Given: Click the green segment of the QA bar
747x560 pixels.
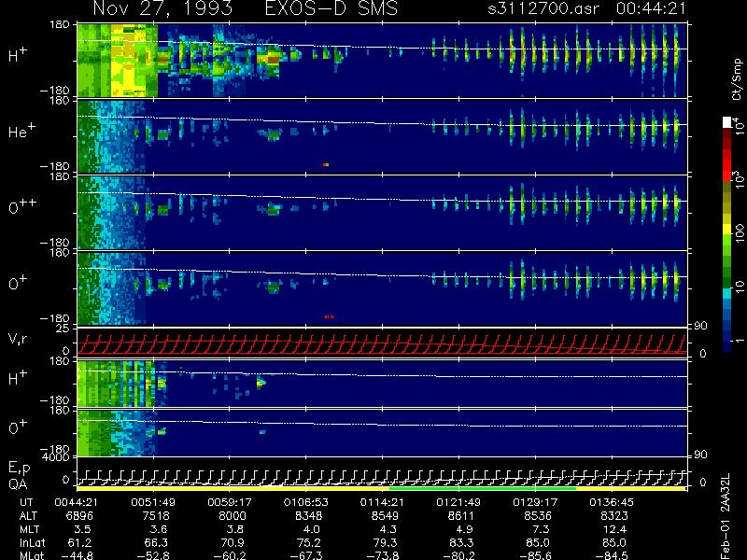Looking at the screenshot, I should tap(483, 488).
